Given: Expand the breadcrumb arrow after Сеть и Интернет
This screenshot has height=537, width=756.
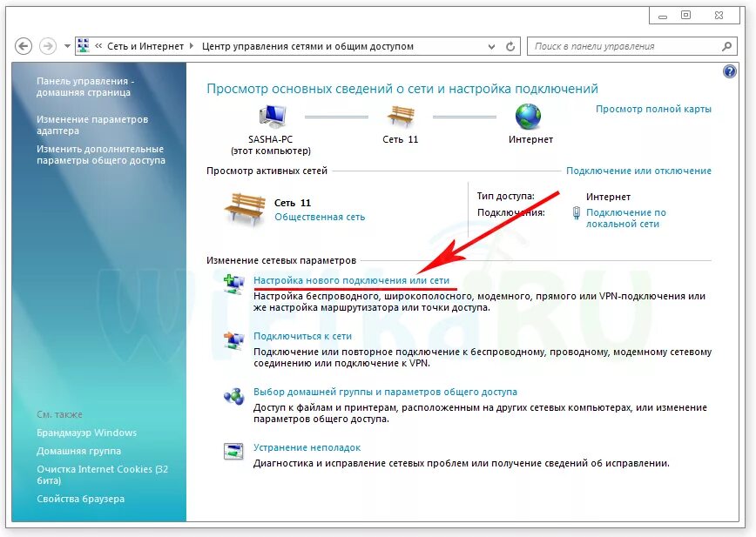Looking at the screenshot, I should 192,46.
